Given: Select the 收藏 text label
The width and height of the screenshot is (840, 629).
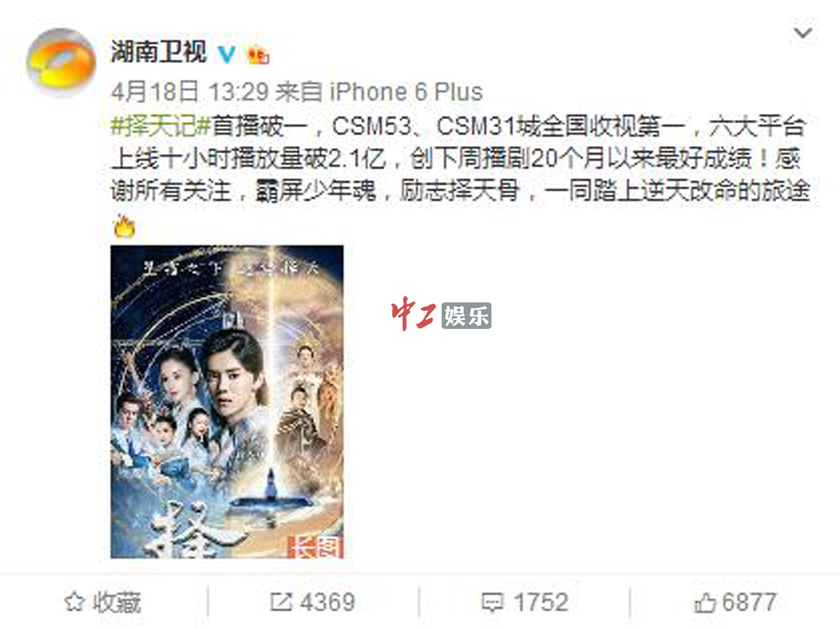Looking at the screenshot, I should (116, 603).
